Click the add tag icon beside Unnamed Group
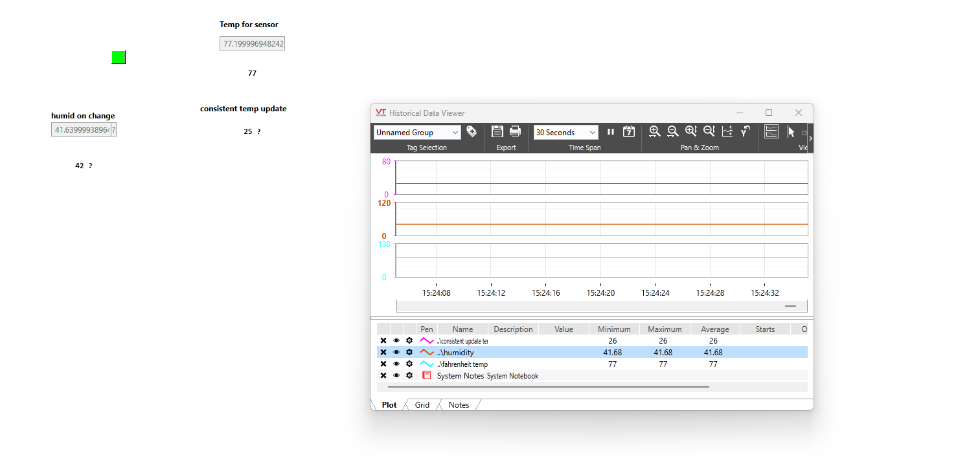Viewport: 980px width, 462px height. pyautogui.click(x=472, y=131)
